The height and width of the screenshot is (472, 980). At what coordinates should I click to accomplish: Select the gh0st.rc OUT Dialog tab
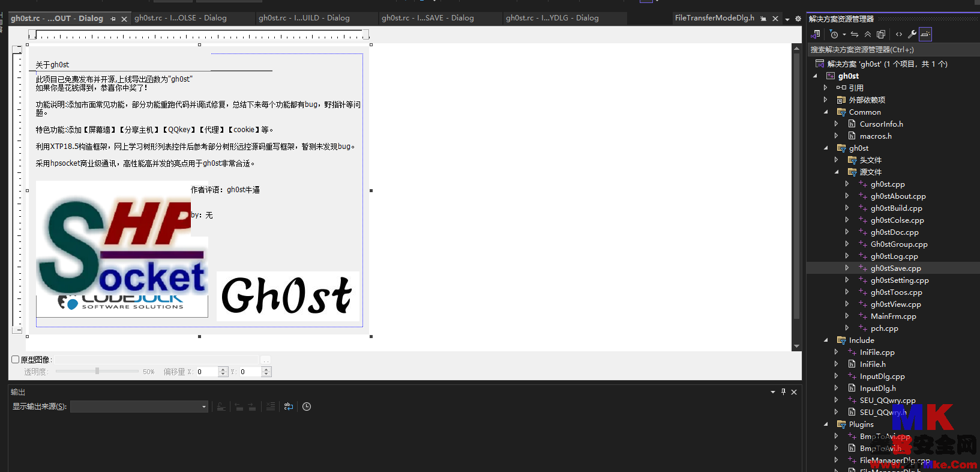(x=57, y=19)
